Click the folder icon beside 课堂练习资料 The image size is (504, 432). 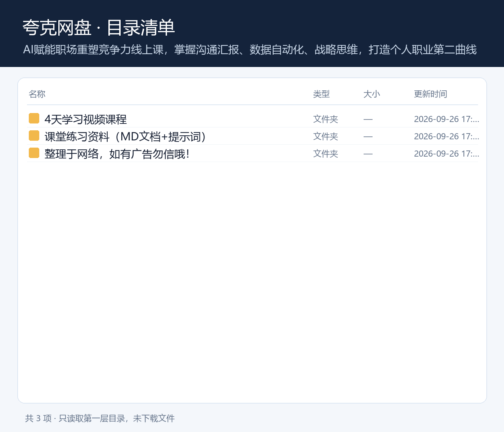[x=34, y=136]
